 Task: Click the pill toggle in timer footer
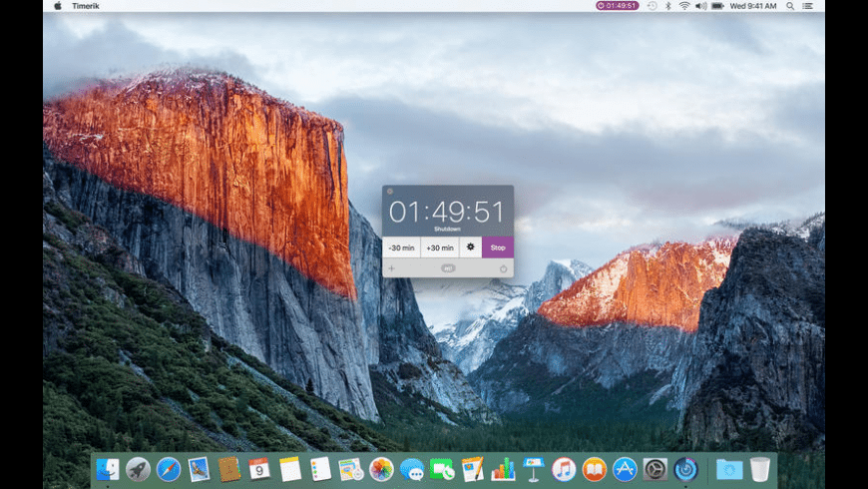448,268
